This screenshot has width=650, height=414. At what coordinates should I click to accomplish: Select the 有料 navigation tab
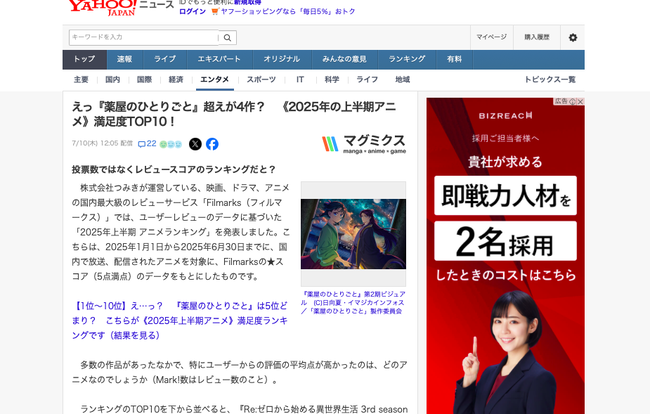[x=454, y=59]
